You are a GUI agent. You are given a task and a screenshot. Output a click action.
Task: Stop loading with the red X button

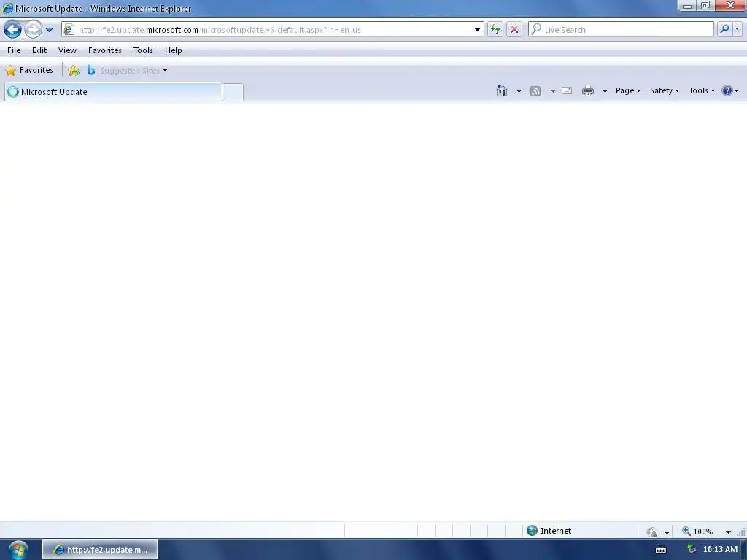coord(514,29)
